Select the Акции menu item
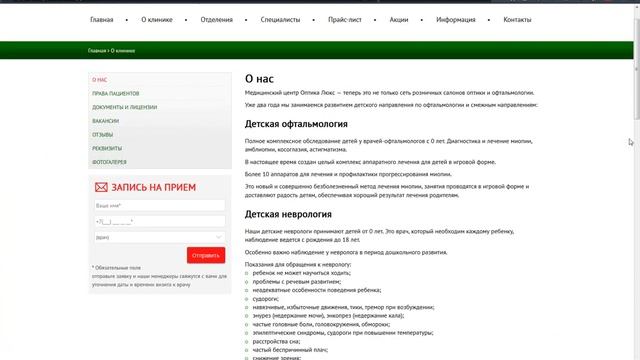The width and height of the screenshot is (640, 360). 398,20
